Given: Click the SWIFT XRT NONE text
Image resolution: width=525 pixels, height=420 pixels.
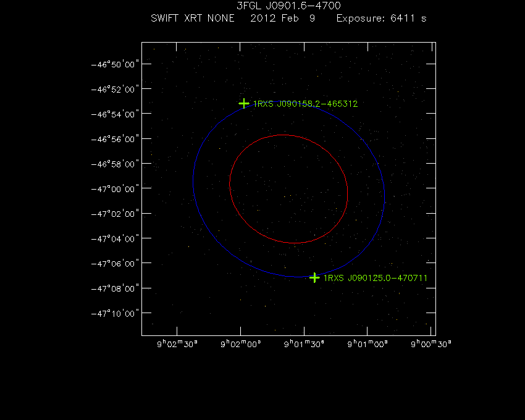Looking at the screenshot, I should click(193, 18).
